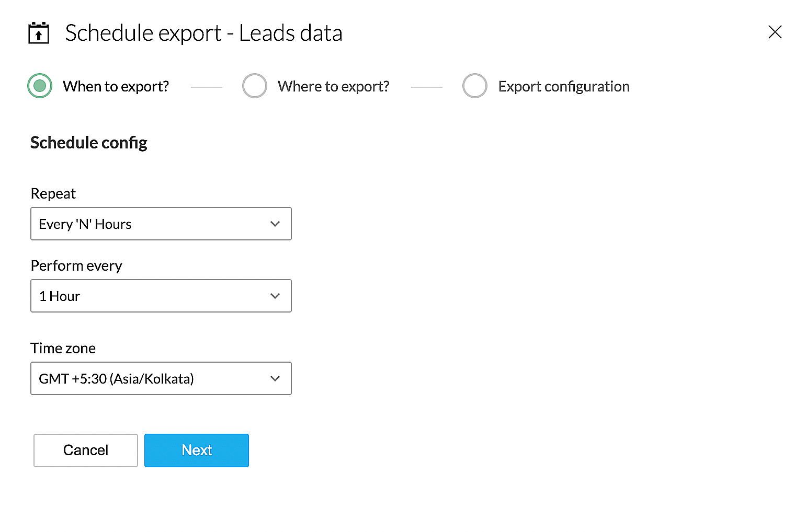Click the '1 Hour' dropdown chevron arrow

click(275, 296)
